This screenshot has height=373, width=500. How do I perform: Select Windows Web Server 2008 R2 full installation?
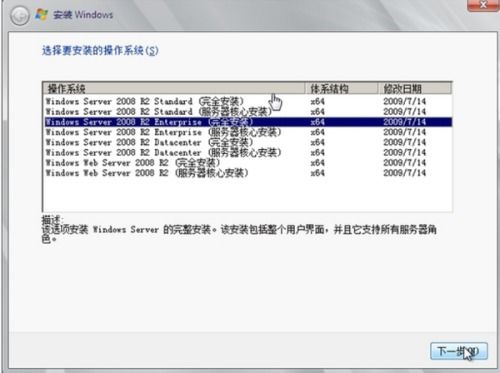point(248,163)
